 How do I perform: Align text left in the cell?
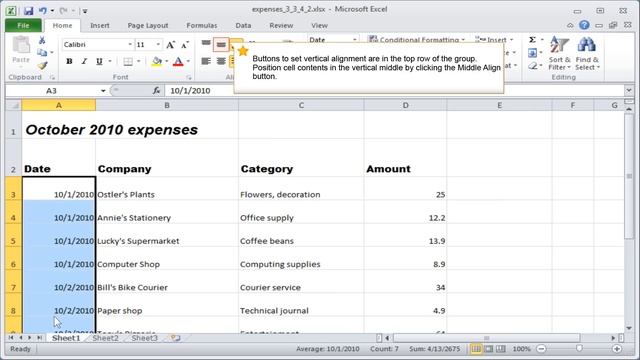pyautogui.click(x=206, y=61)
